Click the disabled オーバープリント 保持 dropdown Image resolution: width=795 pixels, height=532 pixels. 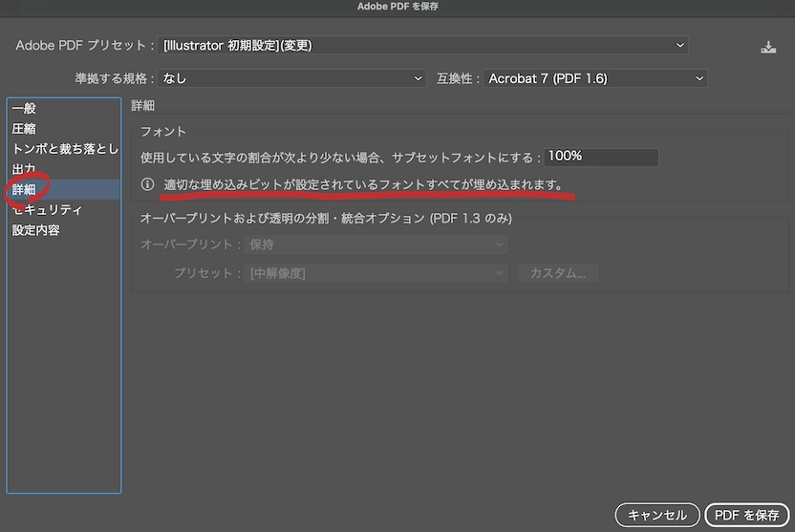tap(376, 245)
